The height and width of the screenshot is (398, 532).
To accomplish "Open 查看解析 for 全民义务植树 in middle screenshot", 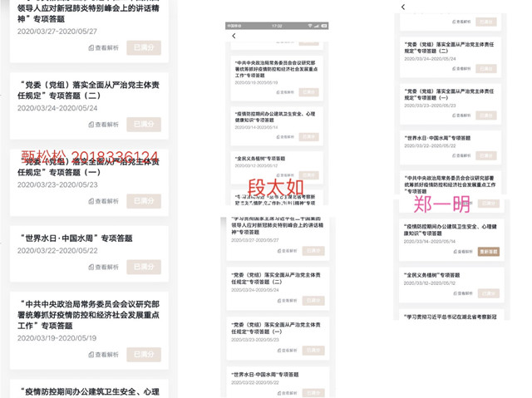I will [285, 175].
